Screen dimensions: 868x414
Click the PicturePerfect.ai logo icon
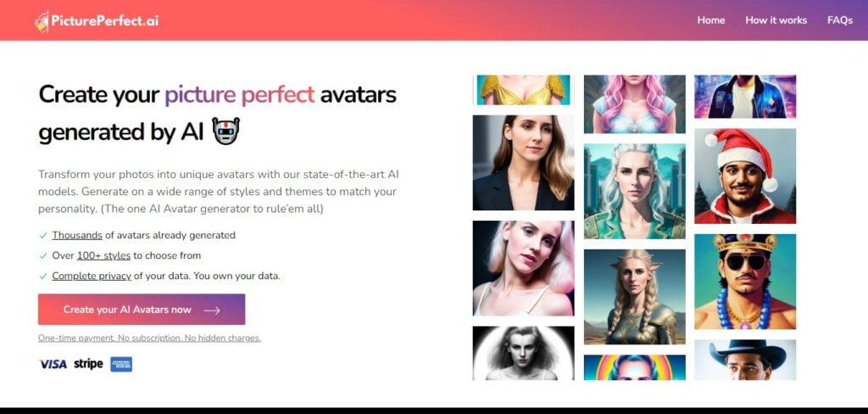pos(42,21)
